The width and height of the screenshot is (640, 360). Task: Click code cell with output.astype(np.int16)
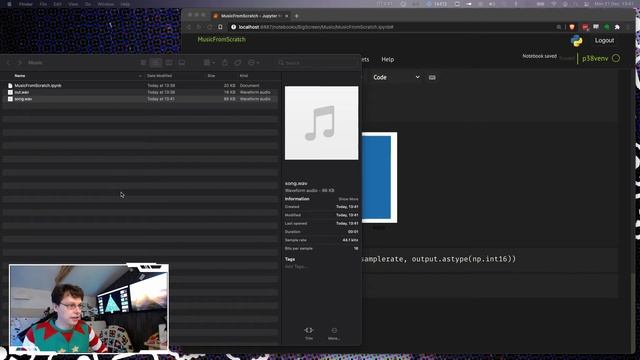coord(489,259)
